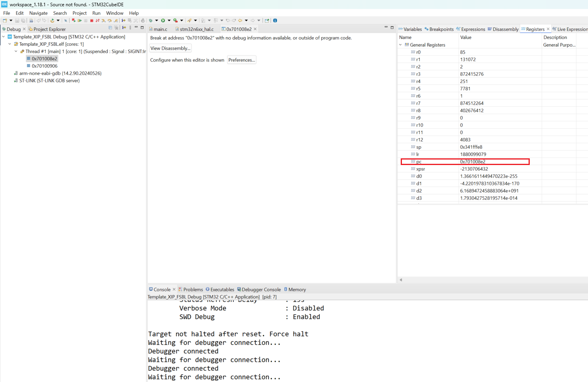This screenshot has height=382, width=588.
Task: Switch to the Breakpoints tab
Action: 439,29
